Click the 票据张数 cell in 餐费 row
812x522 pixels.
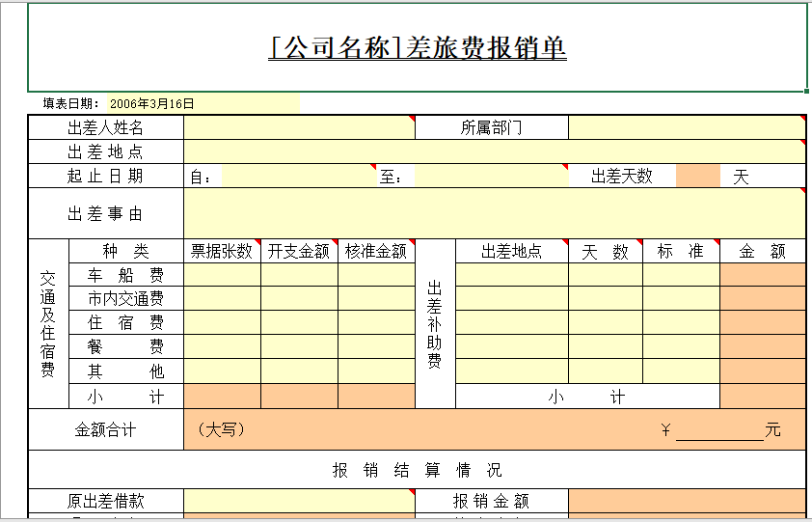click(x=222, y=347)
